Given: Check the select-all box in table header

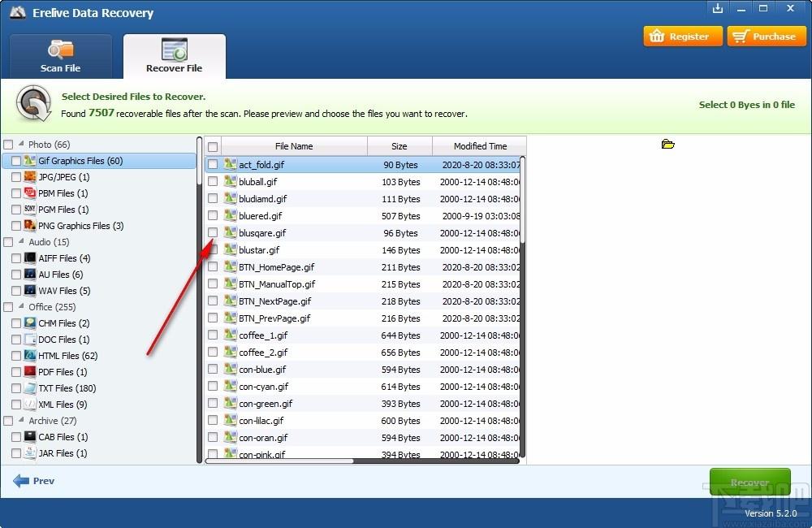Looking at the screenshot, I should coord(213,147).
